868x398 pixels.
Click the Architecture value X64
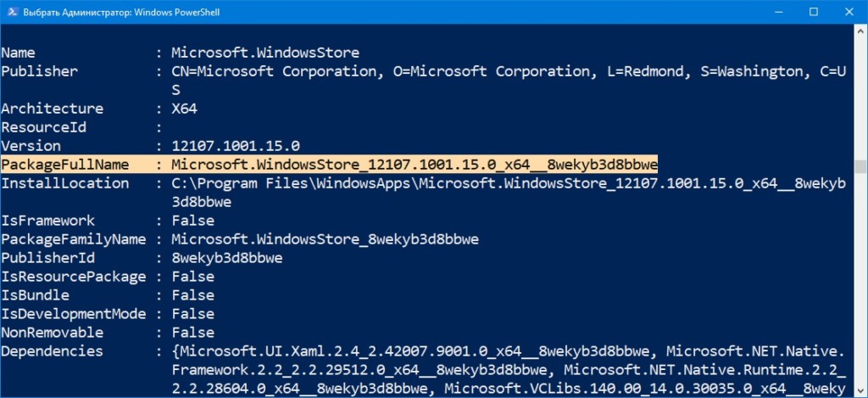point(185,109)
